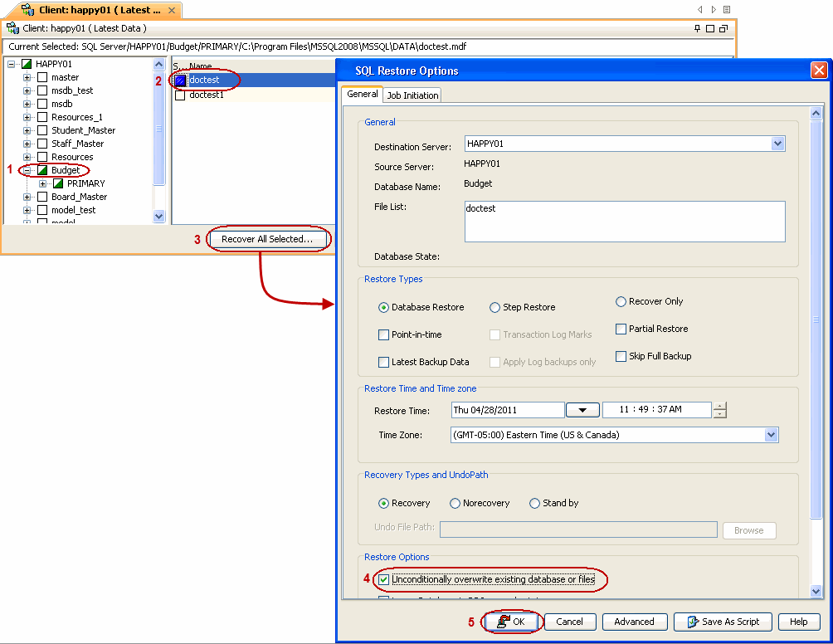The width and height of the screenshot is (833, 644).
Task: Click Recover All Selected button
Action: pyautogui.click(x=267, y=239)
